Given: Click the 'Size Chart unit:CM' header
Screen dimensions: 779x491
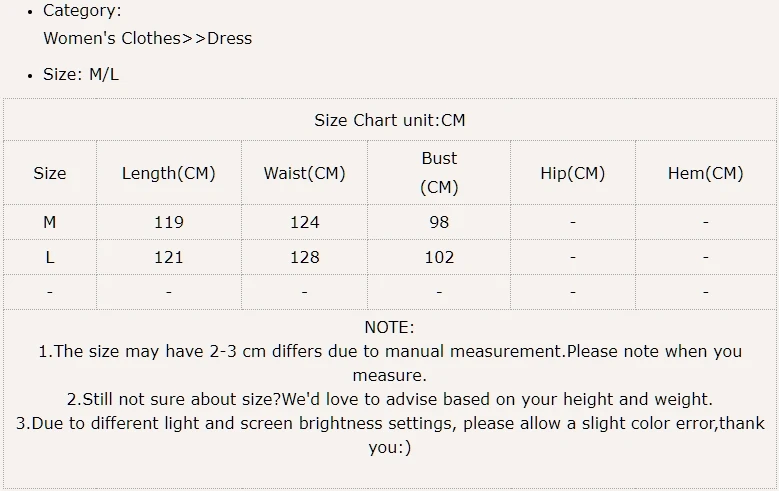Looking at the screenshot, I should 390,120.
